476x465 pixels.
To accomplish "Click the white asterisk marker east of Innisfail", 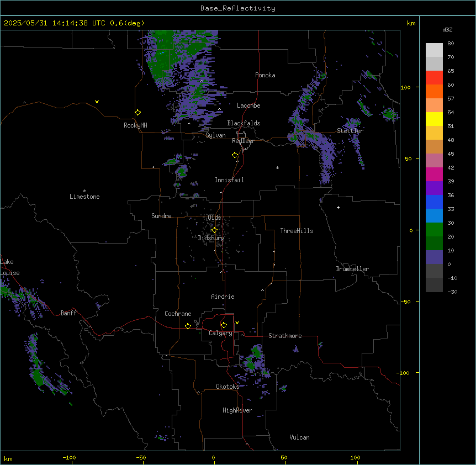I will pos(277,167).
